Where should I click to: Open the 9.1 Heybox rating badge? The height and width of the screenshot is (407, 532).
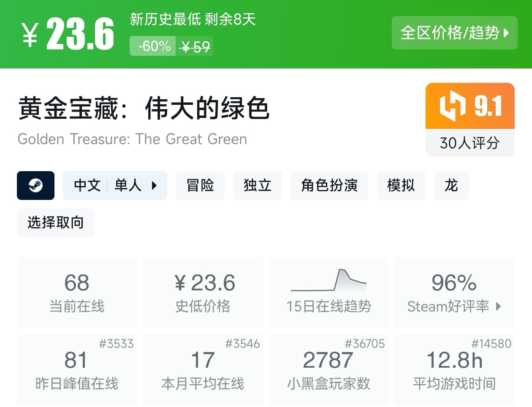[470, 106]
